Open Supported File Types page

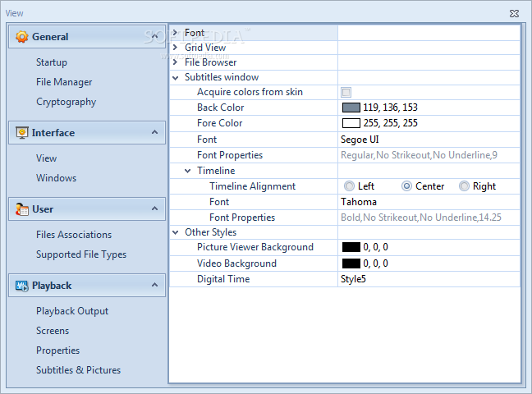[x=81, y=254]
